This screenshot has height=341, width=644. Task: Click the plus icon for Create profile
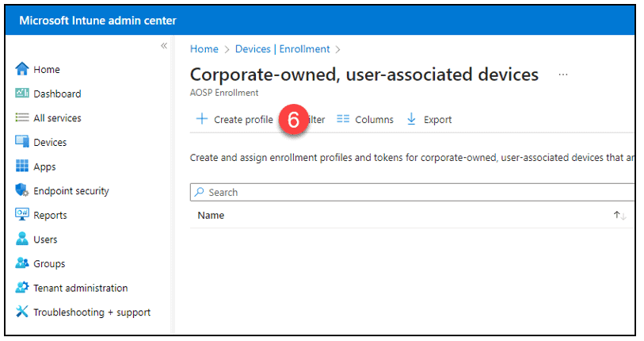pos(202,119)
